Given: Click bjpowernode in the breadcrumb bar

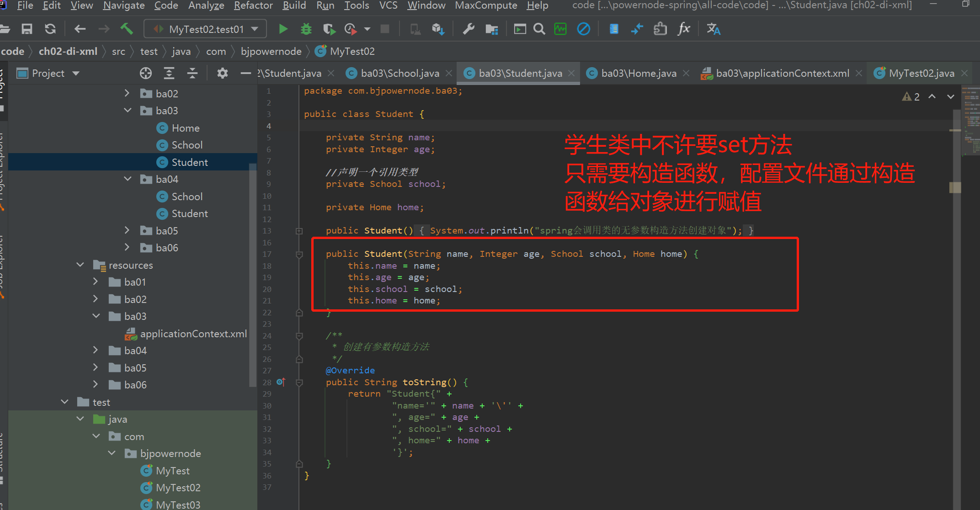Looking at the screenshot, I should point(271,51).
